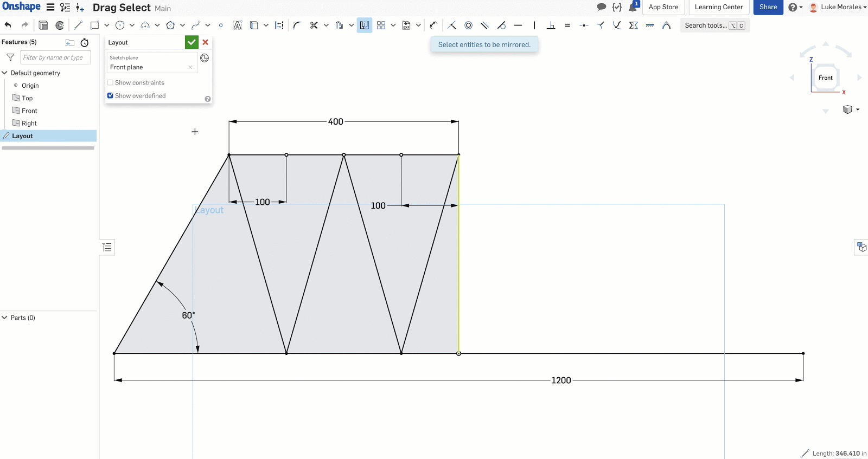
Task: Apply the Equal constraint tool
Action: (567, 25)
